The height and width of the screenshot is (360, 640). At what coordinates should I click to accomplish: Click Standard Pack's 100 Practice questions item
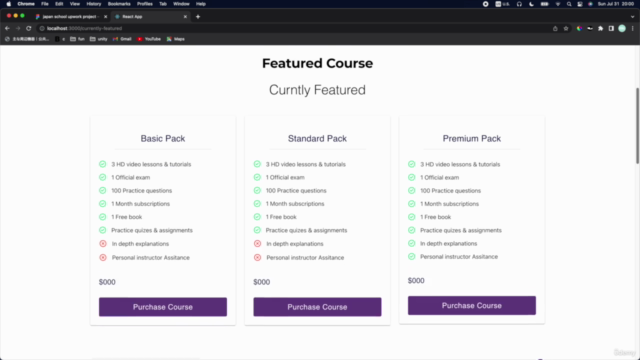(296, 191)
